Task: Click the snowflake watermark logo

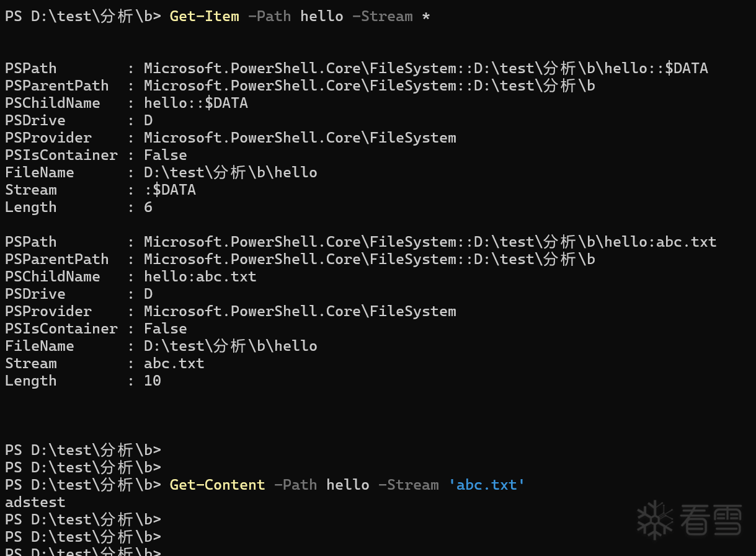Action: click(654, 520)
